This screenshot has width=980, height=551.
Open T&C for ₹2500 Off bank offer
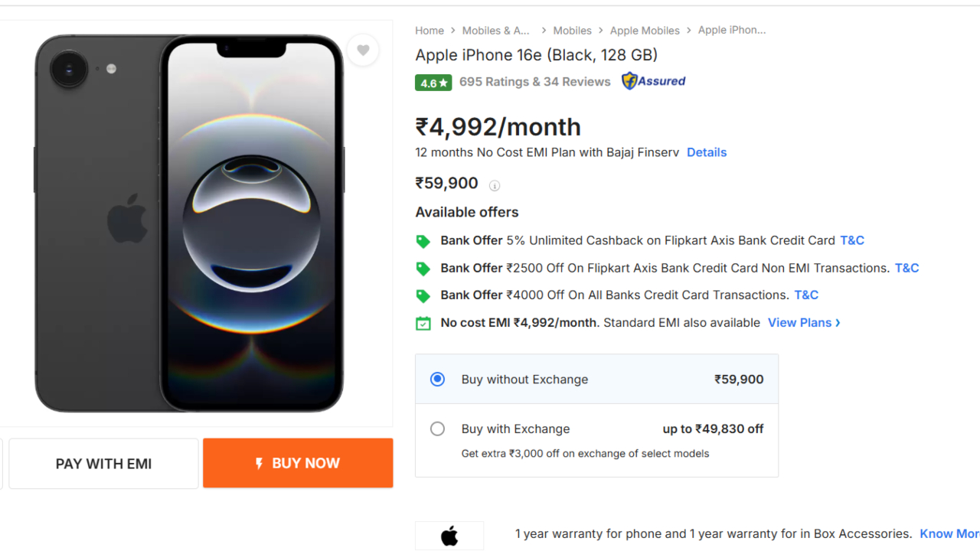click(906, 268)
